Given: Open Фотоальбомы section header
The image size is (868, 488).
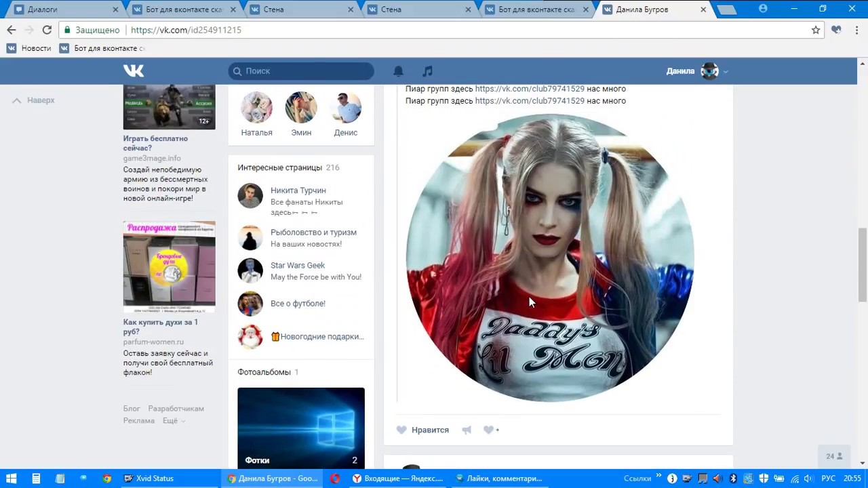Looking at the screenshot, I should click(268, 372).
